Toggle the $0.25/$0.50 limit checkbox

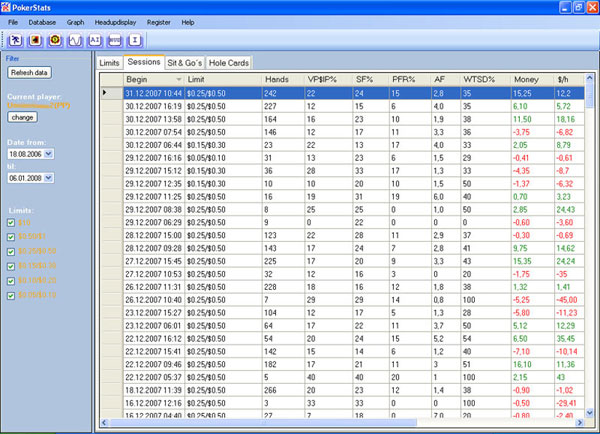click(x=11, y=251)
